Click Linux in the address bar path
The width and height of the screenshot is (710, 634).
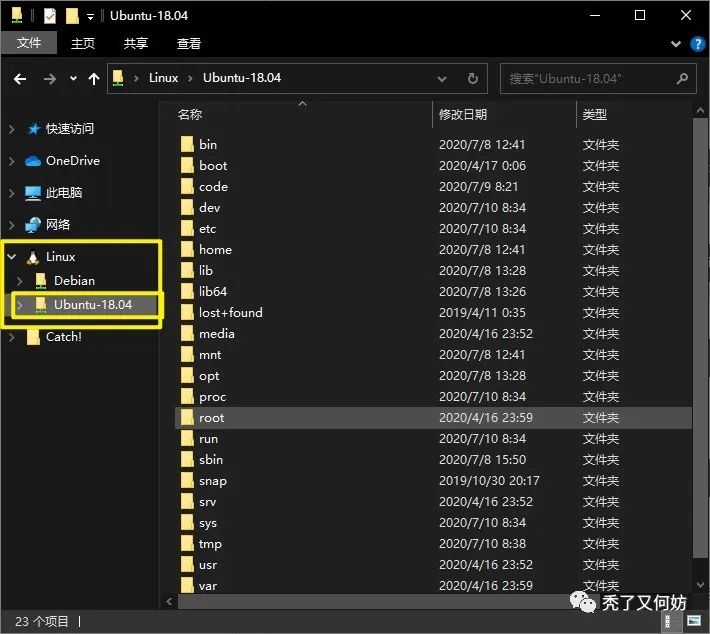(163, 78)
